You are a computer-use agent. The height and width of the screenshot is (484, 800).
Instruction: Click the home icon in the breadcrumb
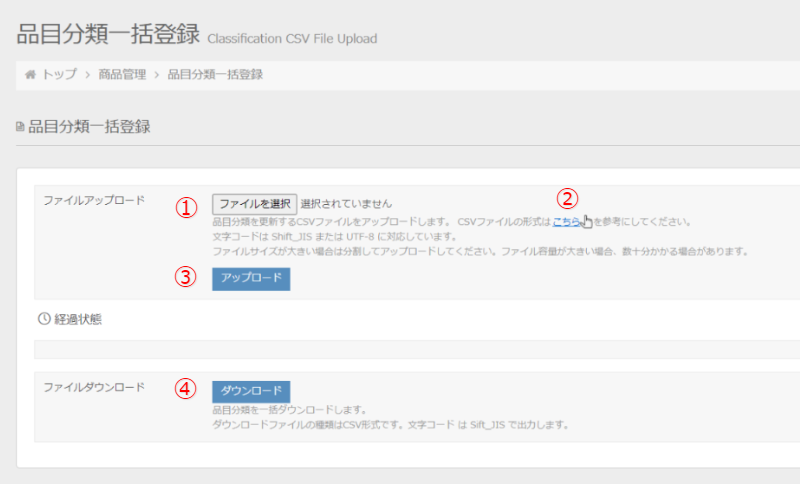click(30, 75)
